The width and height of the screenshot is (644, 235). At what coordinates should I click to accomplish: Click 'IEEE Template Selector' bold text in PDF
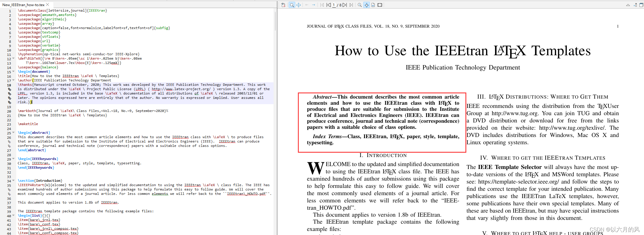pyautogui.click(x=510, y=167)
